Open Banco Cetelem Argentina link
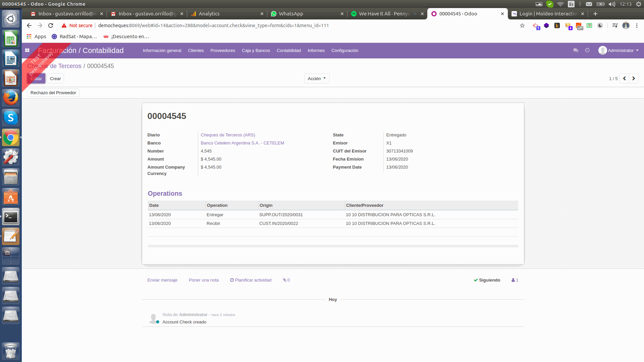The height and width of the screenshot is (362, 644). [x=242, y=143]
